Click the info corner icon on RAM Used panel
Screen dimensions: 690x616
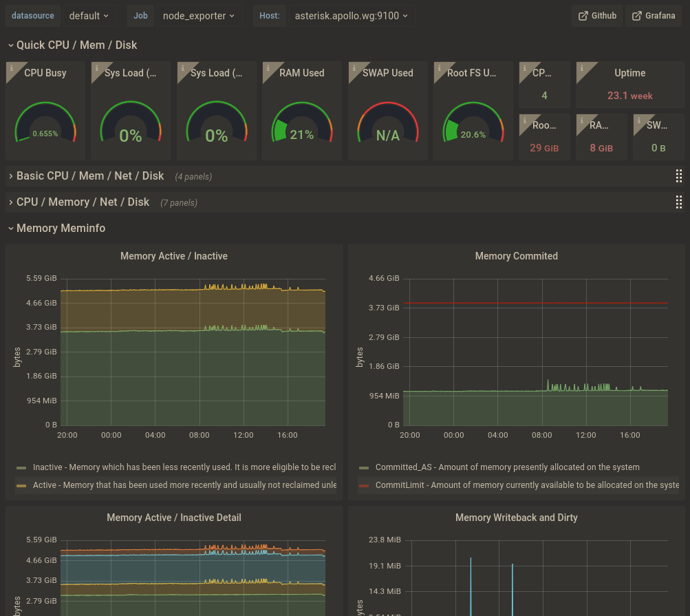click(x=268, y=68)
